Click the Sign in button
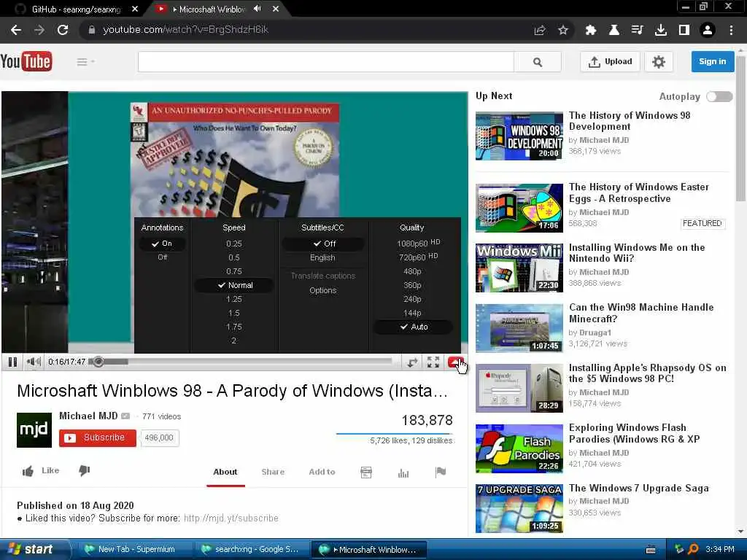The width and height of the screenshot is (747, 560). tap(712, 61)
